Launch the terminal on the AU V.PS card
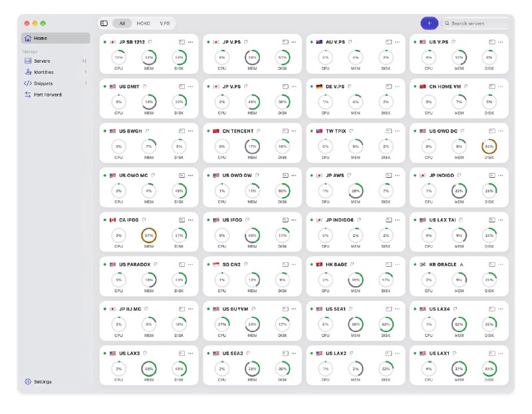This screenshot has height=414, width=532. [x=388, y=42]
